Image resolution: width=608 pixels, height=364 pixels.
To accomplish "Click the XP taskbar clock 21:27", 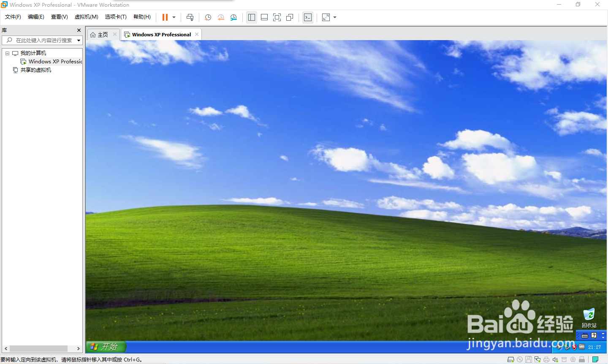I will 594,347.
